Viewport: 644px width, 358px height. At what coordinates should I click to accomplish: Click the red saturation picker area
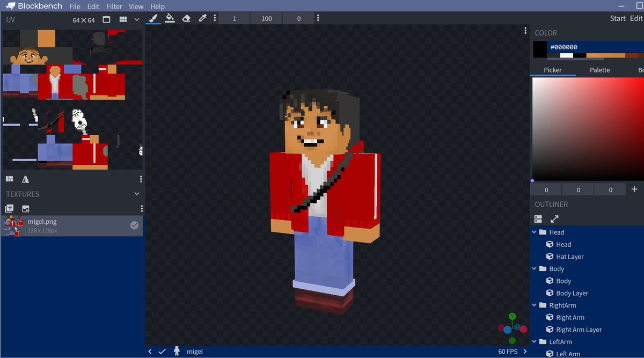pos(588,129)
